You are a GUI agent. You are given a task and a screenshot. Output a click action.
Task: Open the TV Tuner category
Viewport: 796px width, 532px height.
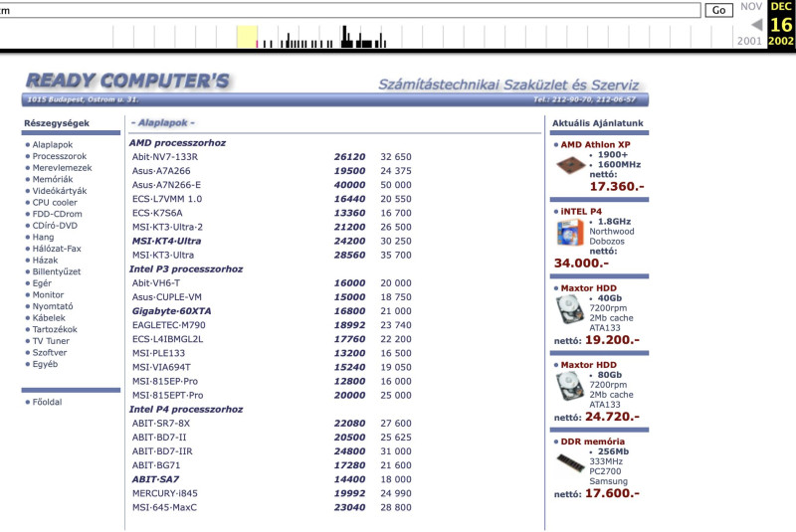(x=51, y=341)
